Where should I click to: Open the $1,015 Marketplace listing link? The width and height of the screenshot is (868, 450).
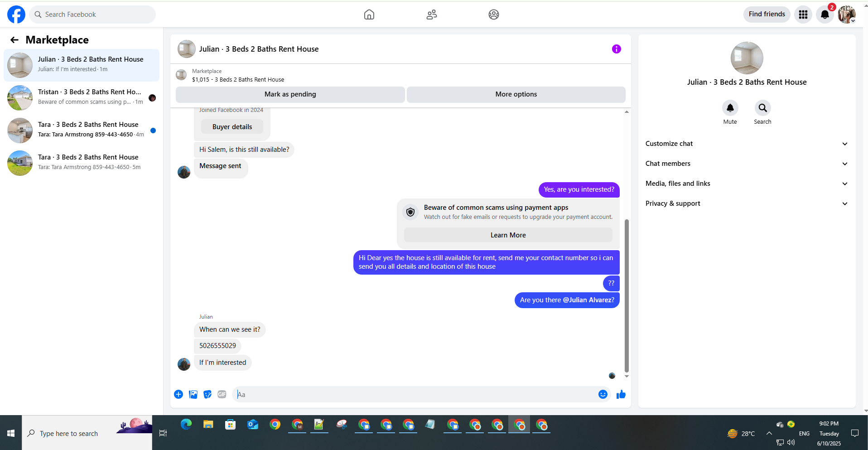(x=238, y=80)
